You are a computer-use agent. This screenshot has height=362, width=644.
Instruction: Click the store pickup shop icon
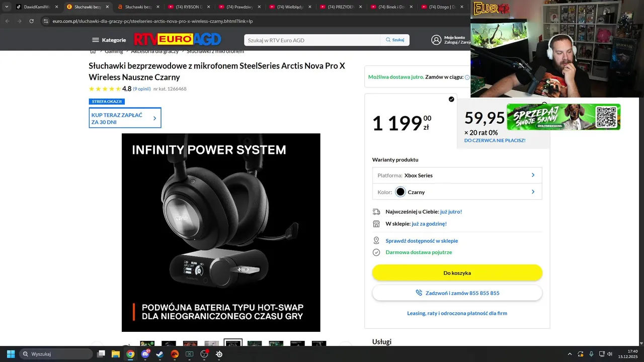click(376, 224)
